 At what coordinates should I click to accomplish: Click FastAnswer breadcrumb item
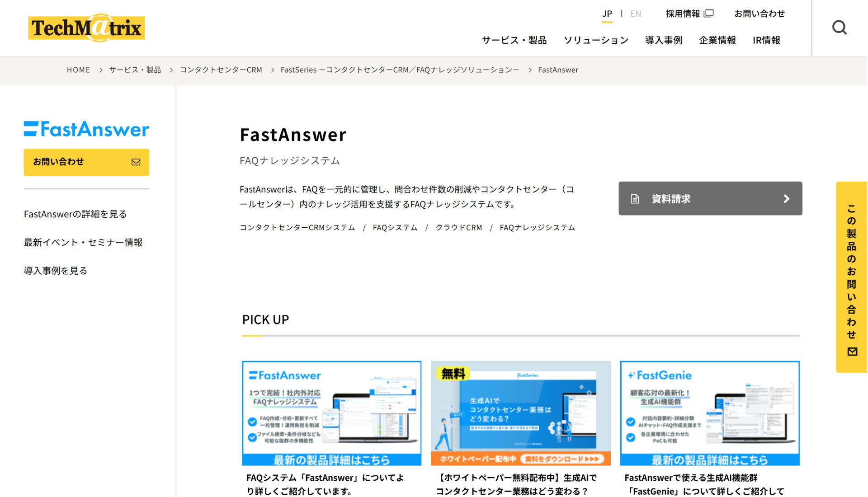pyautogui.click(x=558, y=70)
